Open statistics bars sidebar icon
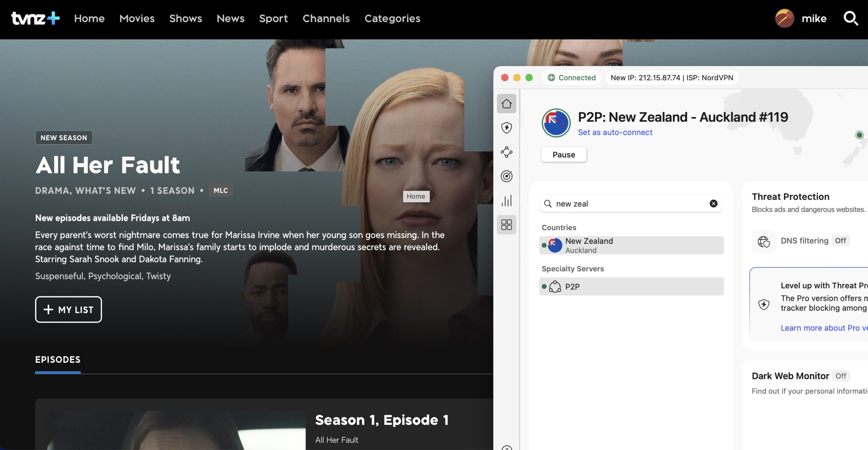The width and height of the screenshot is (868, 450). (507, 201)
